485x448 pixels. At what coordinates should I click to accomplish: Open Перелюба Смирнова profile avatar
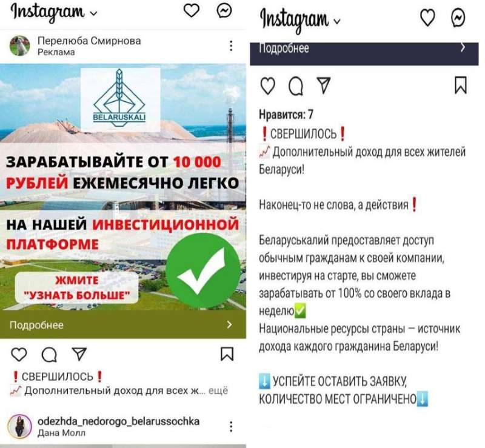(x=20, y=46)
